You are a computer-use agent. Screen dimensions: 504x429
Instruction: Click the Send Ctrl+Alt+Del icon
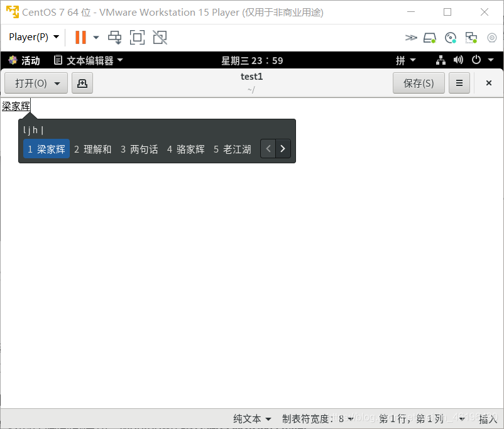(x=115, y=37)
